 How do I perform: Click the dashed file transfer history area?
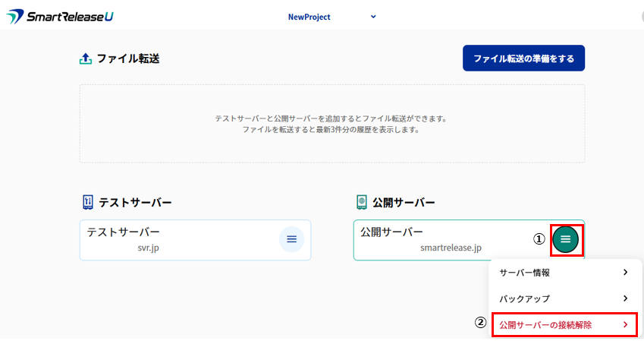tap(331, 123)
